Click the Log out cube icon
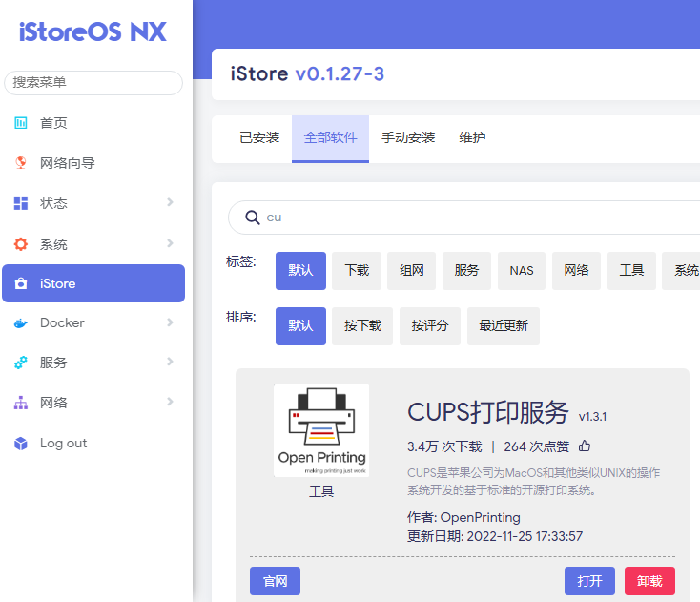Viewport: 700px width, 602px height. coord(21,443)
